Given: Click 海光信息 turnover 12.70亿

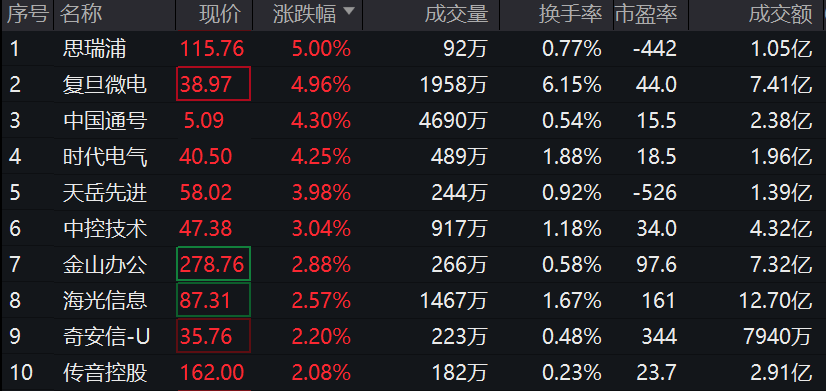Looking at the screenshot, I should [776, 301].
